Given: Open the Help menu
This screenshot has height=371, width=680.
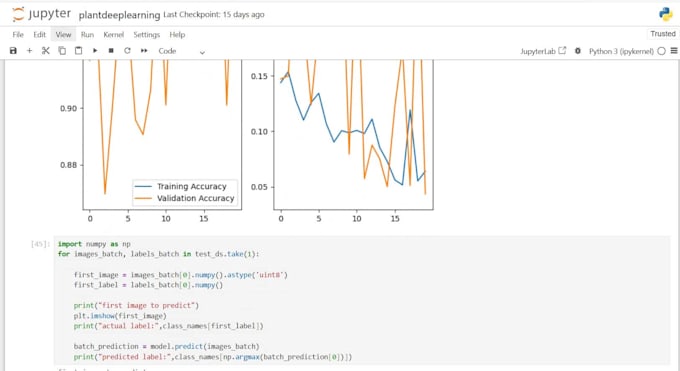Looking at the screenshot, I should (x=177, y=35).
